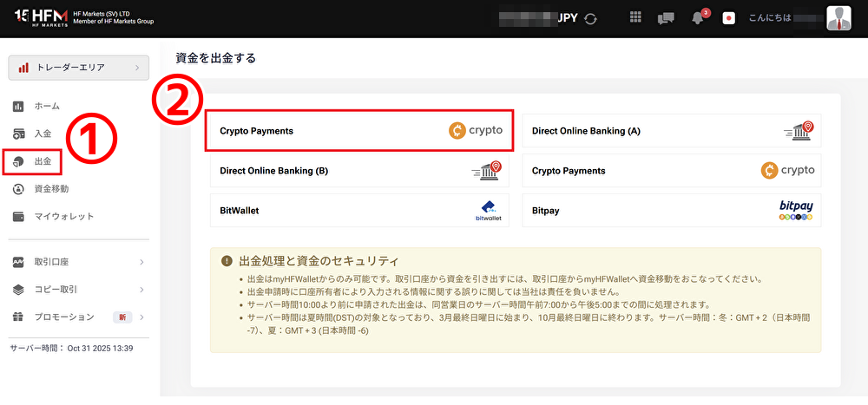
Task: Open 入金 deposit page
Action: click(43, 134)
